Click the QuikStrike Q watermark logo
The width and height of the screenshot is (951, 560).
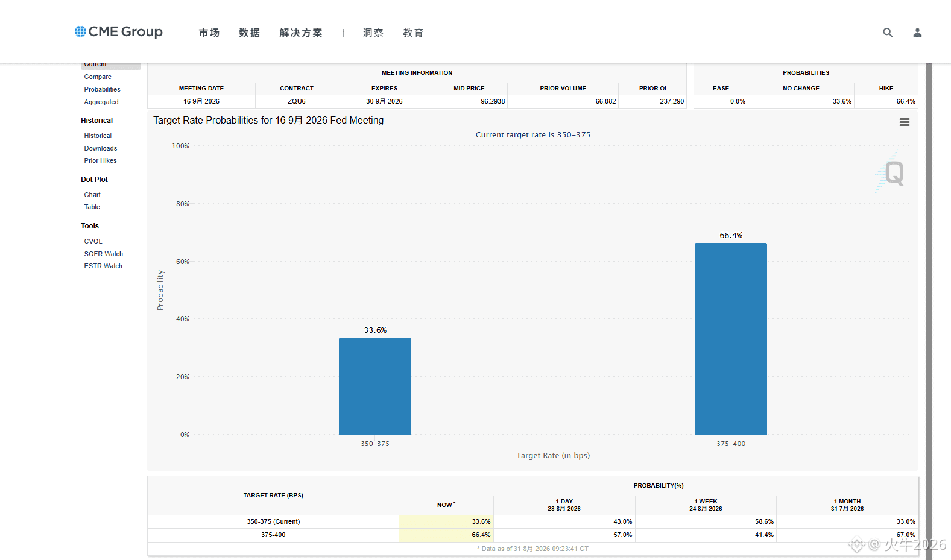coord(890,173)
